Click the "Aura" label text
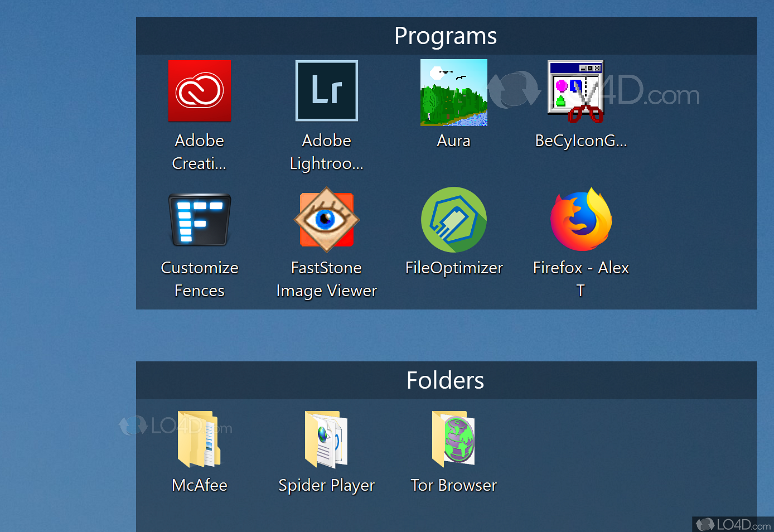774x532 pixels. click(454, 141)
